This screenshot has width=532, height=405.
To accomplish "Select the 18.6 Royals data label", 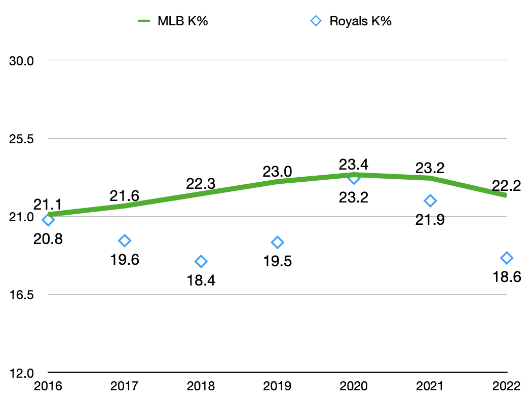I will (x=506, y=276).
